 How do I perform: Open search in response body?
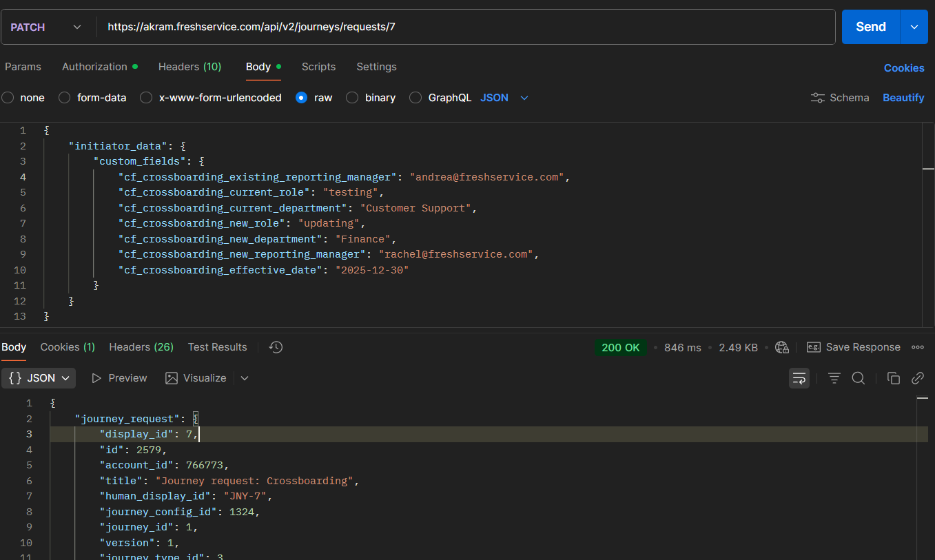858,377
